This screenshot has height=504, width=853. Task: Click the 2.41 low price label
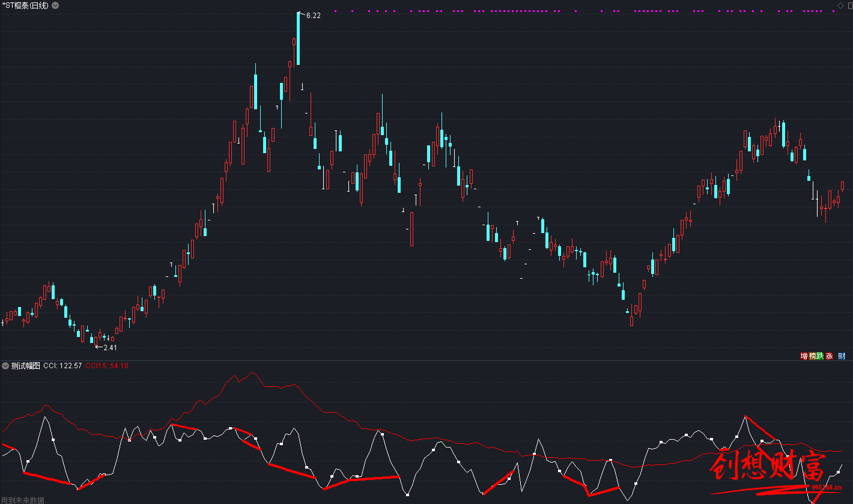110,347
